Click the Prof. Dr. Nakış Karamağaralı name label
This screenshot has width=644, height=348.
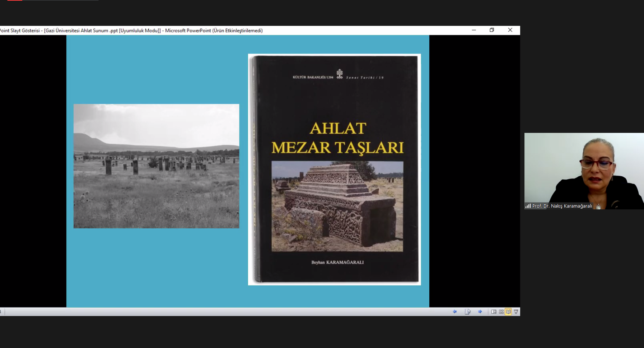(x=562, y=206)
